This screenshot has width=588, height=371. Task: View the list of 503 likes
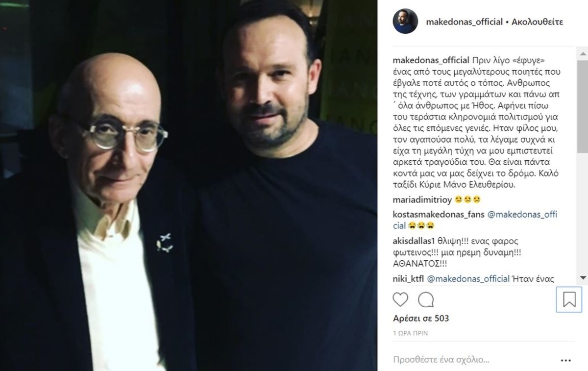click(421, 319)
